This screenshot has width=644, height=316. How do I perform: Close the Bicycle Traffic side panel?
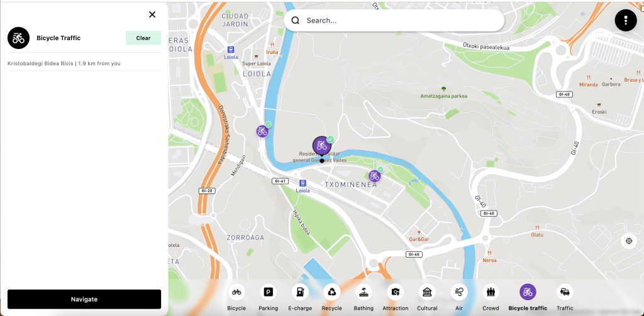pyautogui.click(x=152, y=15)
